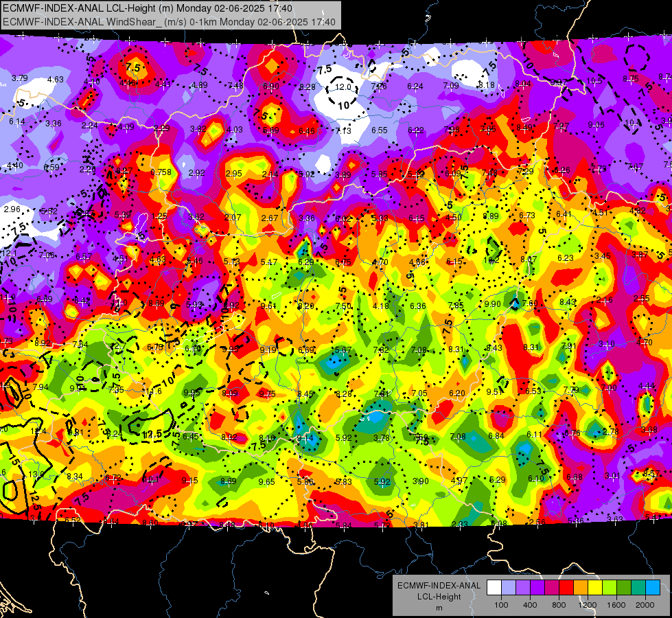
Task: Click the 3.90 value on map
Action: [420, 481]
